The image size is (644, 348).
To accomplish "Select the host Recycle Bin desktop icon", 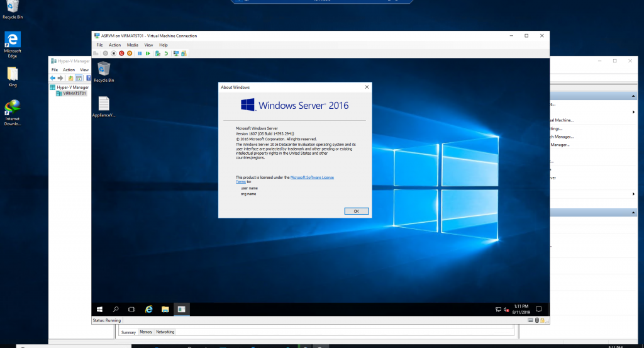I will point(13,10).
